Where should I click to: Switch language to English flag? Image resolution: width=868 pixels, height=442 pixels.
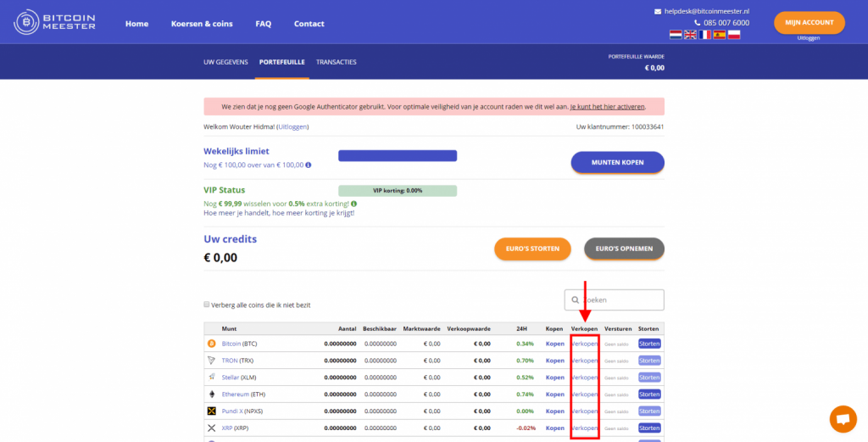(x=690, y=35)
